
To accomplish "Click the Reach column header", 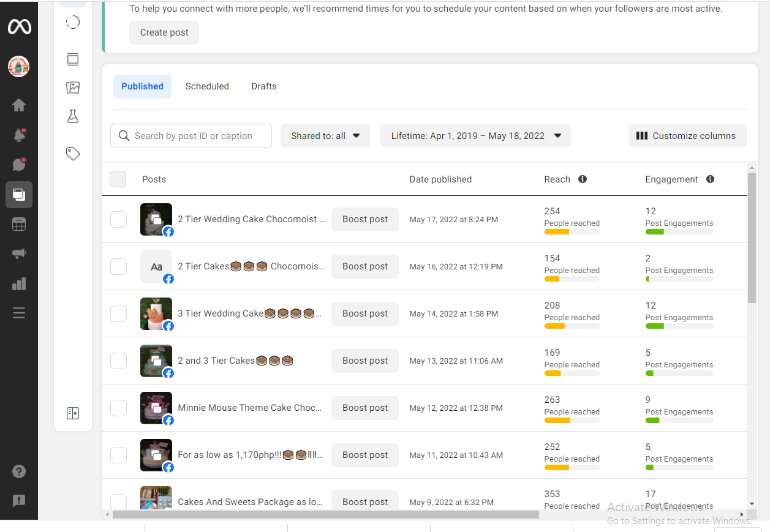I will (x=557, y=179).
